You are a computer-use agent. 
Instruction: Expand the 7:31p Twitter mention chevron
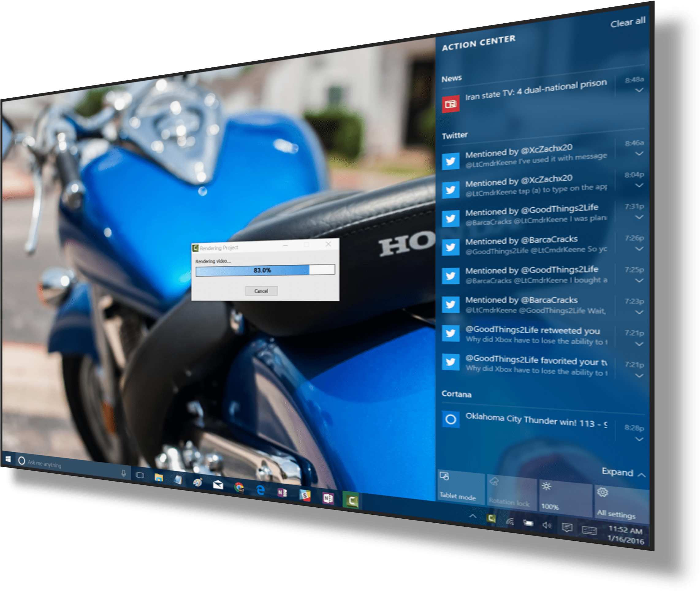(639, 217)
